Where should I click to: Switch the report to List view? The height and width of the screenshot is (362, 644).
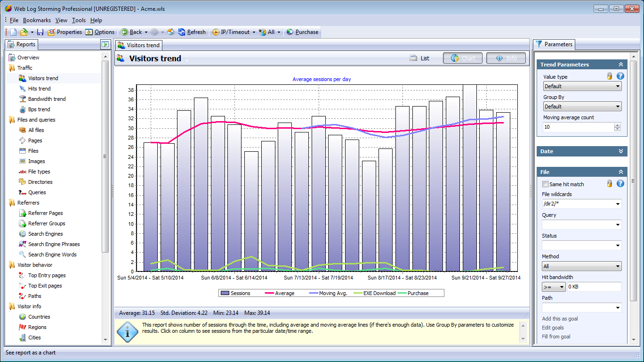click(419, 58)
